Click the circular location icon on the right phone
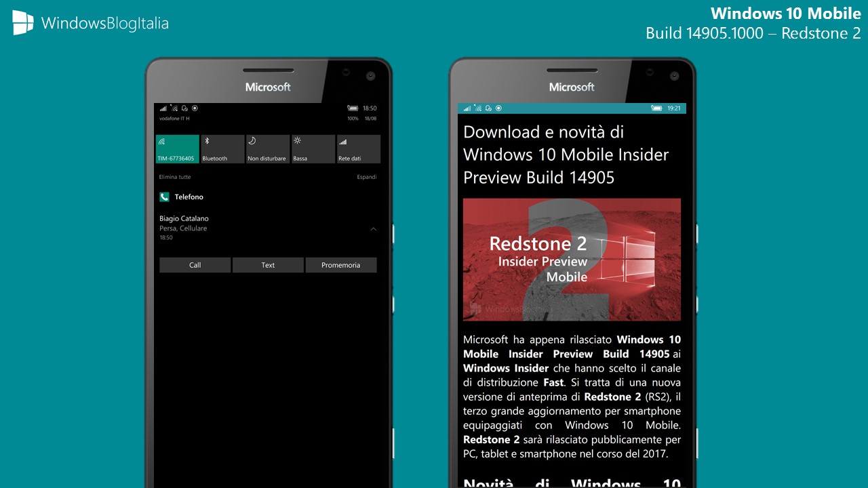Image resolution: width=868 pixels, height=488 pixels. coord(498,108)
